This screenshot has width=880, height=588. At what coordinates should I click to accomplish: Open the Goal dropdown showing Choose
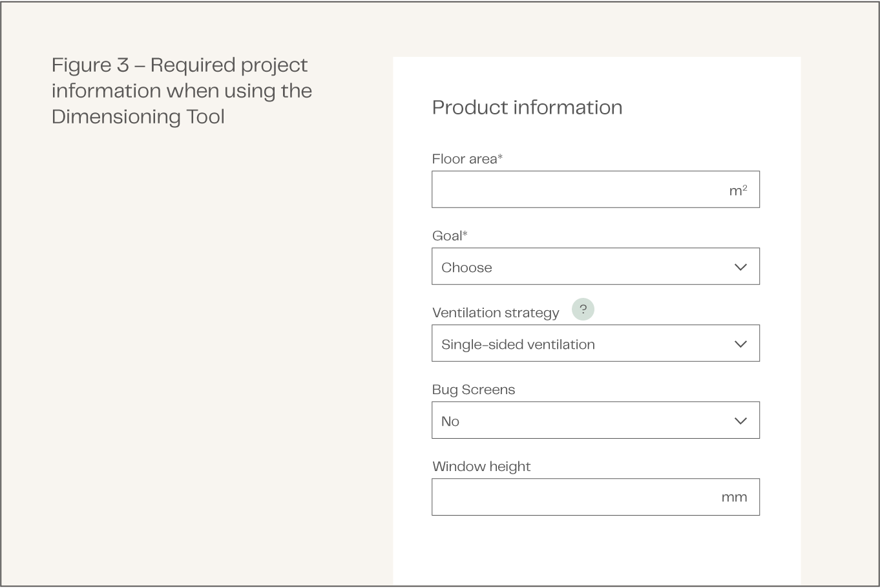(x=581, y=266)
